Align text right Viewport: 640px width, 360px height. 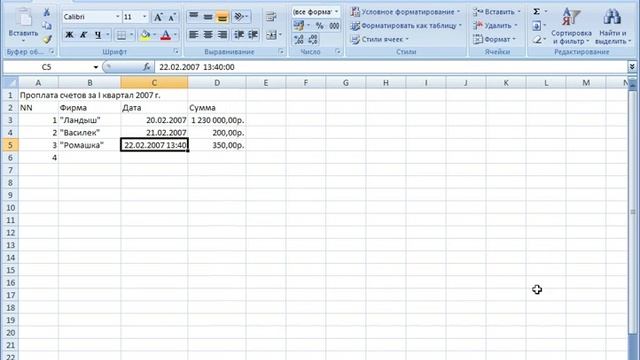pos(222,35)
